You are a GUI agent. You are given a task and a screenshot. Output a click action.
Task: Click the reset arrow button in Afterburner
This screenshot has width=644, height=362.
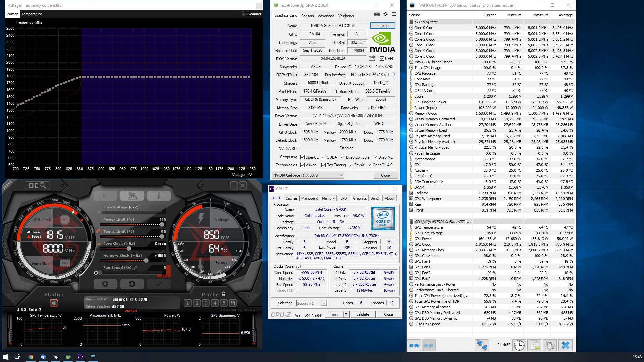(x=132, y=284)
